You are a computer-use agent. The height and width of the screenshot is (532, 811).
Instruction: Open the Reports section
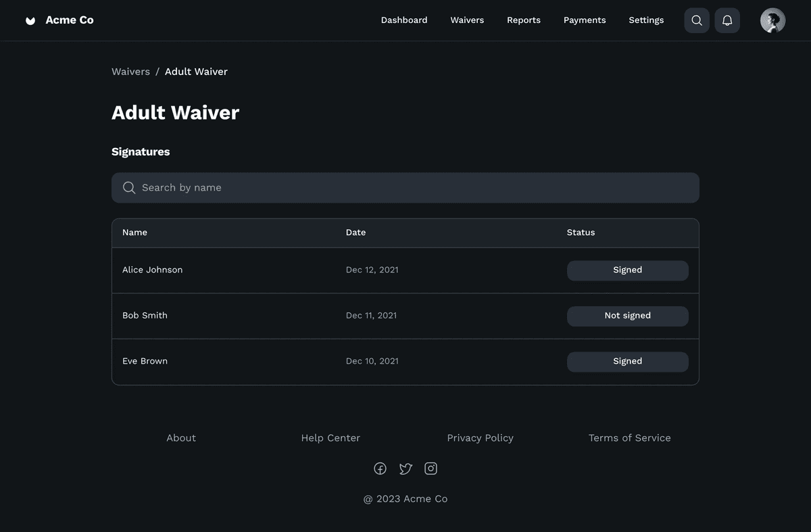coord(524,20)
